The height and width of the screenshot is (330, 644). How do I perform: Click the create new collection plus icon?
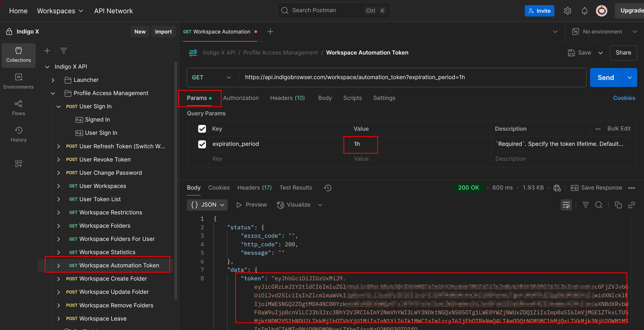[47, 51]
